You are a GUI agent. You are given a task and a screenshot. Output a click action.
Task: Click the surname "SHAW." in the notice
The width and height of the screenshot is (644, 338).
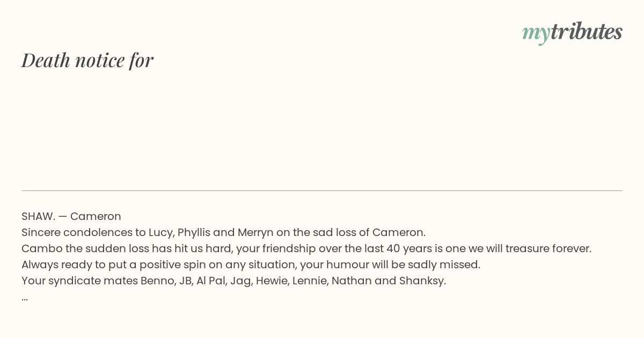39,216
